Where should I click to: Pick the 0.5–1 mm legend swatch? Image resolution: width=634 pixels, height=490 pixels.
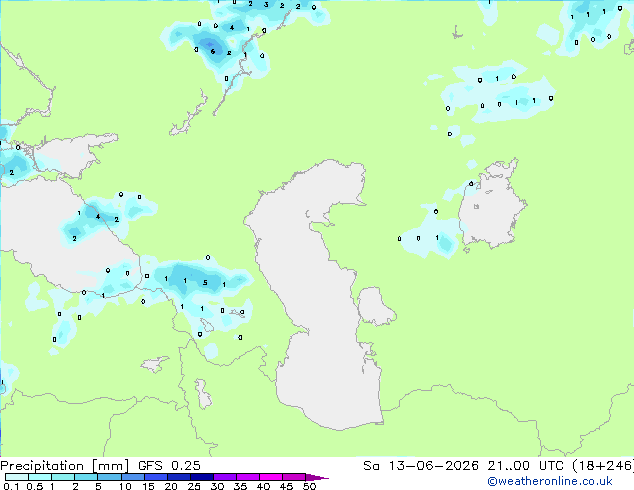[x=40, y=477]
